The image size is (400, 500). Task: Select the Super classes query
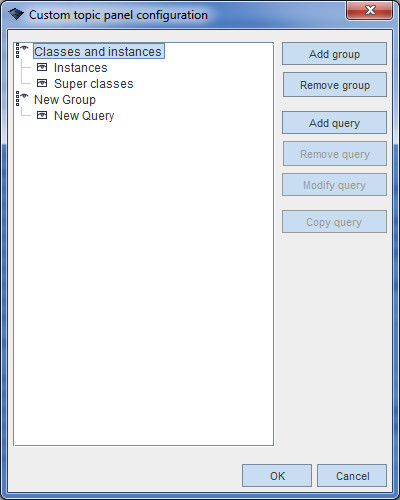tap(93, 84)
